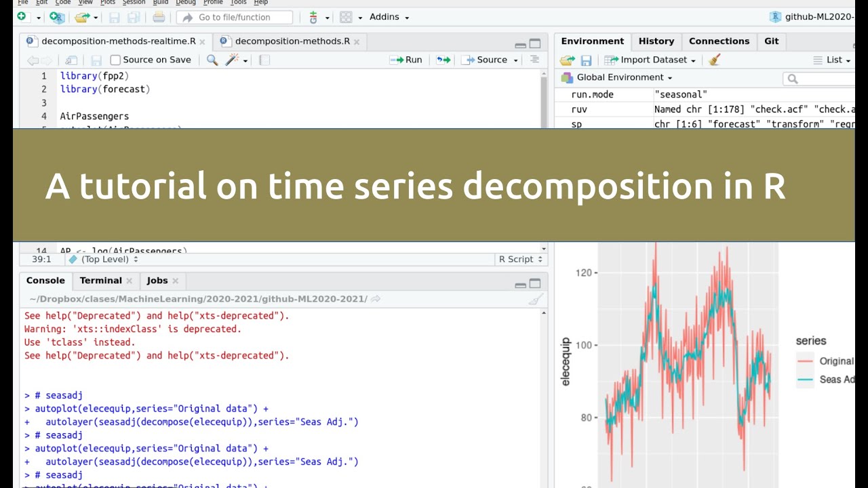Open the New File dropdown arrow
The image size is (868, 488).
pos(38,18)
